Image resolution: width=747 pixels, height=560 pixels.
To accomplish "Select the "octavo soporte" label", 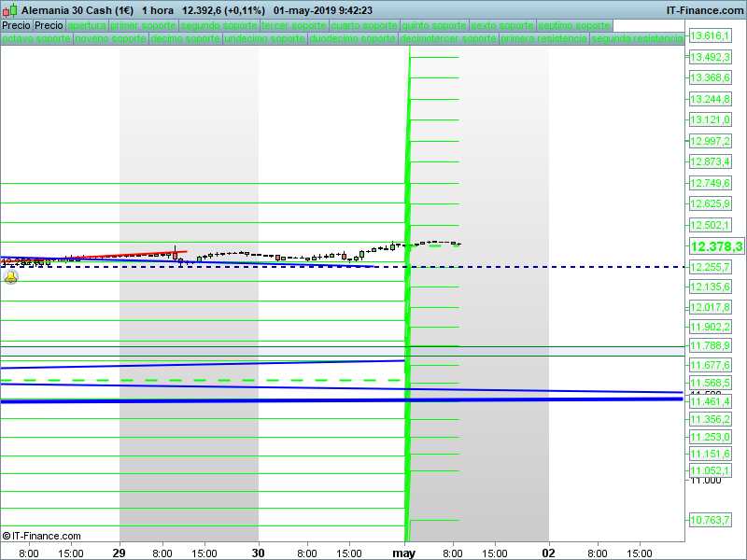I will coord(35,39).
